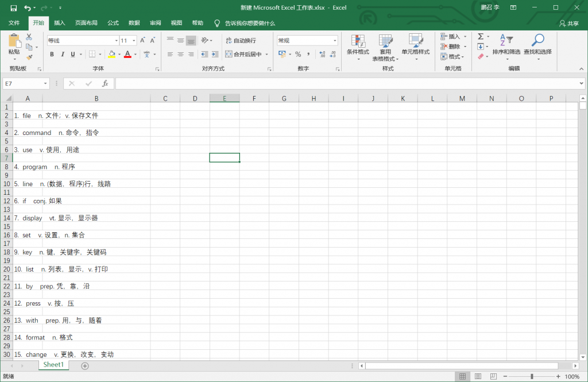Toggle wrap text (自动换行)
Image resolution: width=588 pixels, height=382 pixels.
[240, 41]
